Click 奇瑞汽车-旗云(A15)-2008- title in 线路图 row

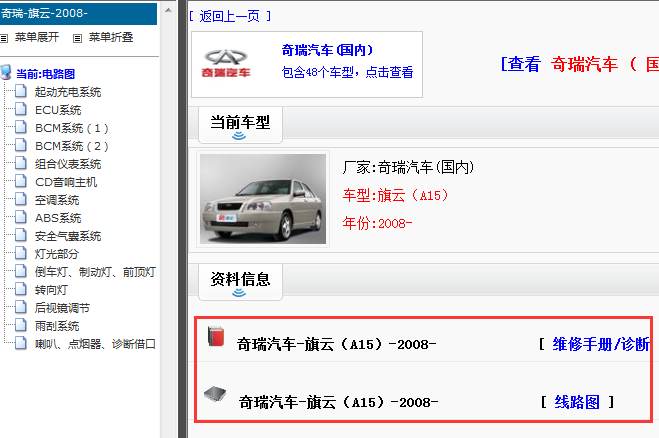coord(338,403)
